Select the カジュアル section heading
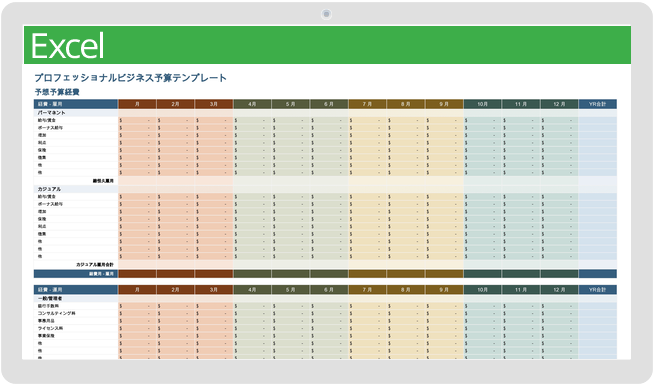This screenshot has width=654, height=385. (49, 189)
